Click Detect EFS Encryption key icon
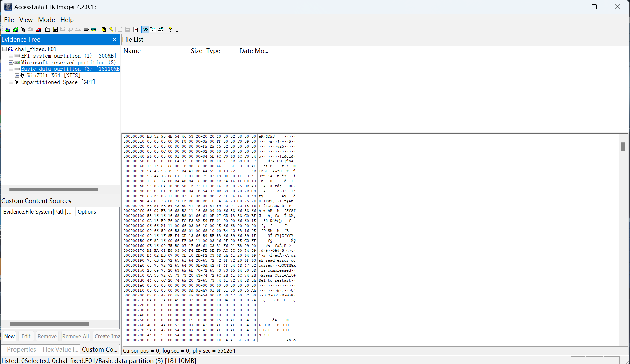The width and height of the screenshot is (630, 364). [111, 30]
